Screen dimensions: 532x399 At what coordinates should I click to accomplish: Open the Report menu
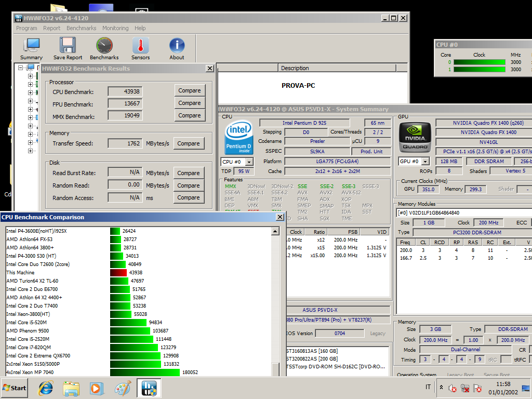click(52, 28)
